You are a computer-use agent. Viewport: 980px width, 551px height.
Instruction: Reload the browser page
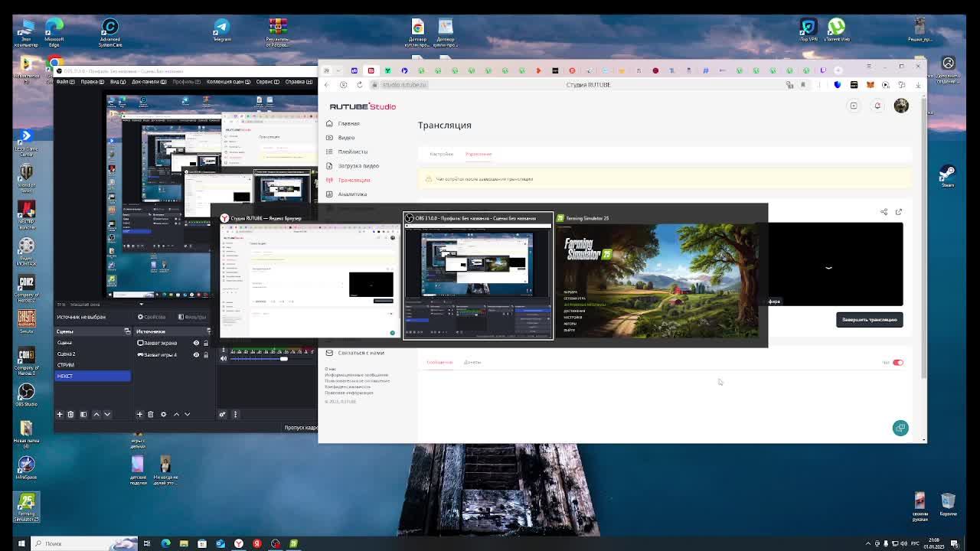(x=359, y=85)
